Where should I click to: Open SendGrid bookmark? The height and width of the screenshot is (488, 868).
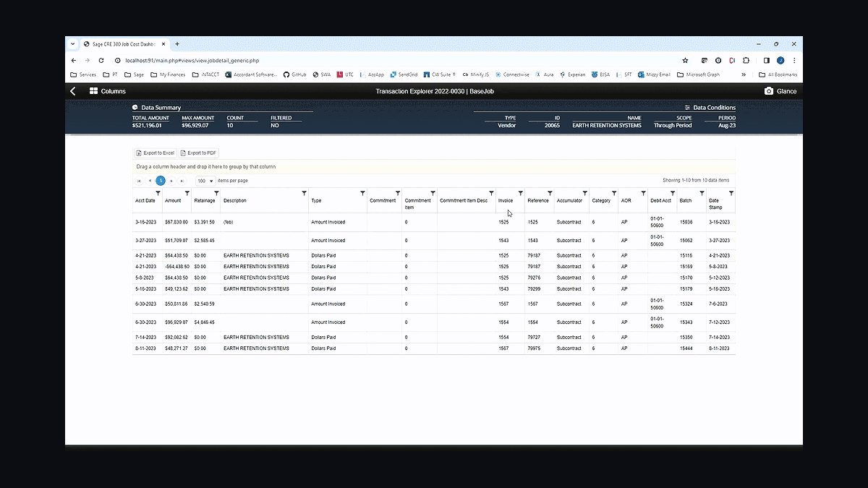(404, 74)
